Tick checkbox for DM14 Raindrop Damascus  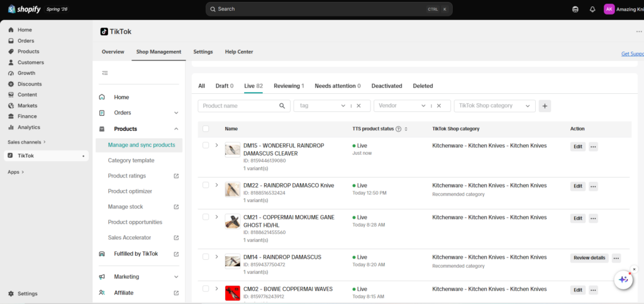(206, 256)
